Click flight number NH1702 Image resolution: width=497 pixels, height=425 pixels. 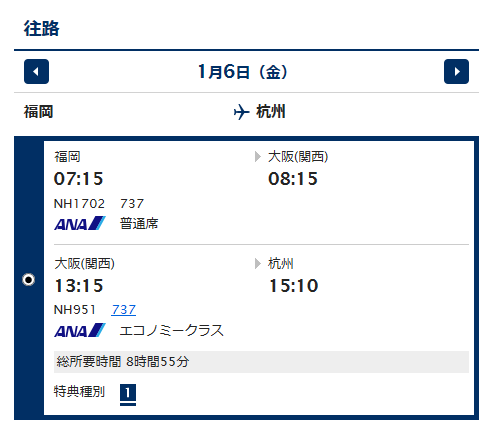[79, 203]
